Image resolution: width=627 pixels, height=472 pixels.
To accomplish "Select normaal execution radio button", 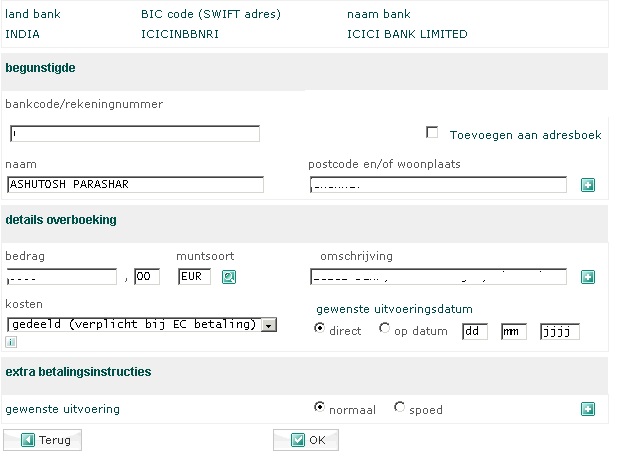I will pyautogui.click(x=320, y=408).
